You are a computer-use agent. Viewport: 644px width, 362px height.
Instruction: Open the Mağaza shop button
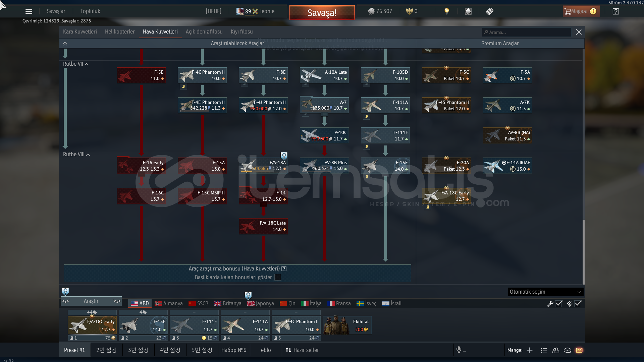click(581, 11)
